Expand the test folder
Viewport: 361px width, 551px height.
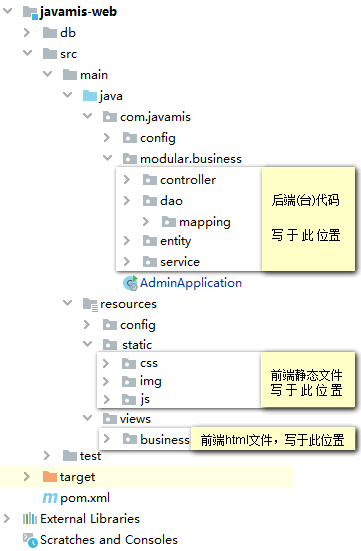(x=46, y=456)
